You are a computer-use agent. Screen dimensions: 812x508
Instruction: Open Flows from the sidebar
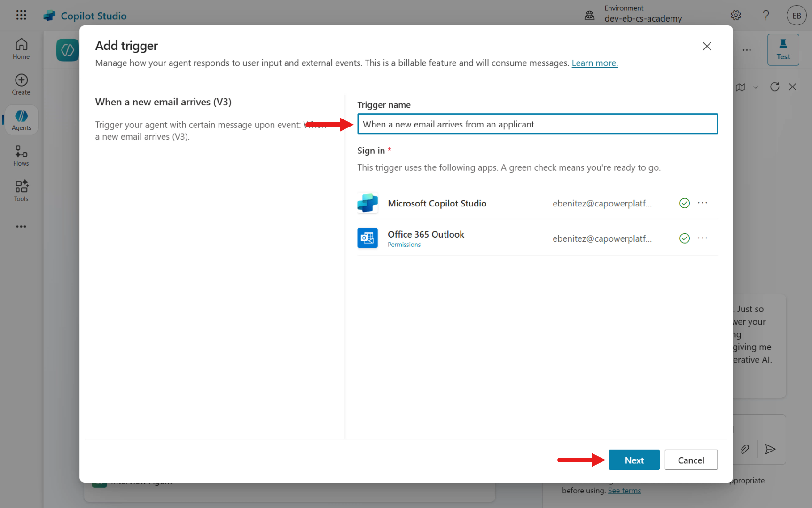(21, 156)
